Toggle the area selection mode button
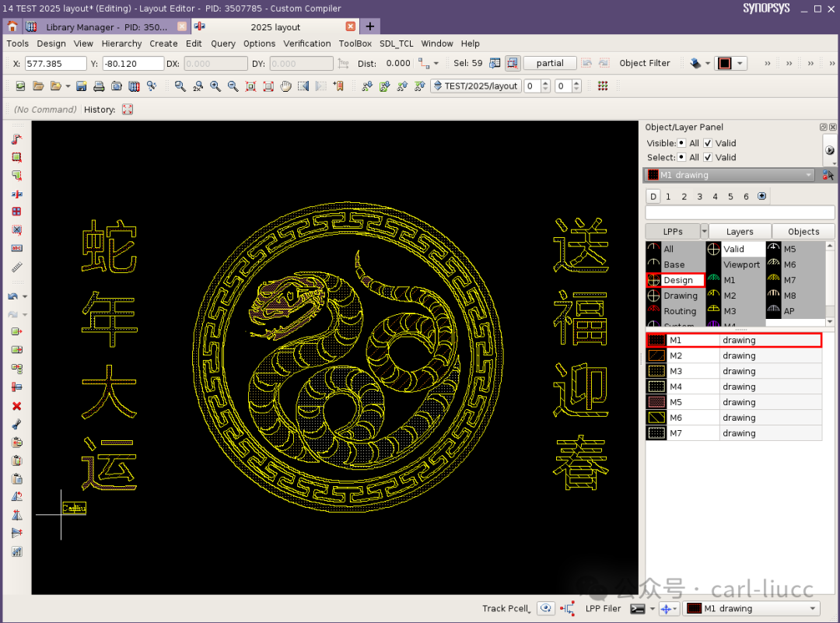 (x=512, y=63)
